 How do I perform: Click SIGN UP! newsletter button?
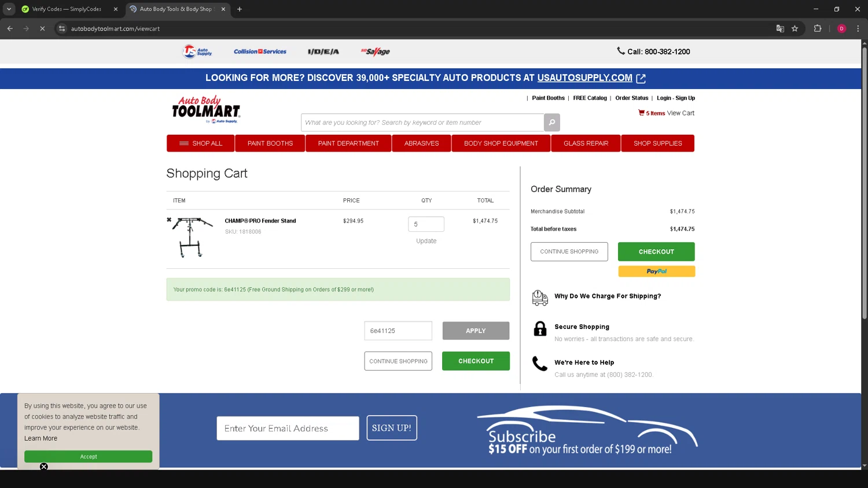click(392, 428)
